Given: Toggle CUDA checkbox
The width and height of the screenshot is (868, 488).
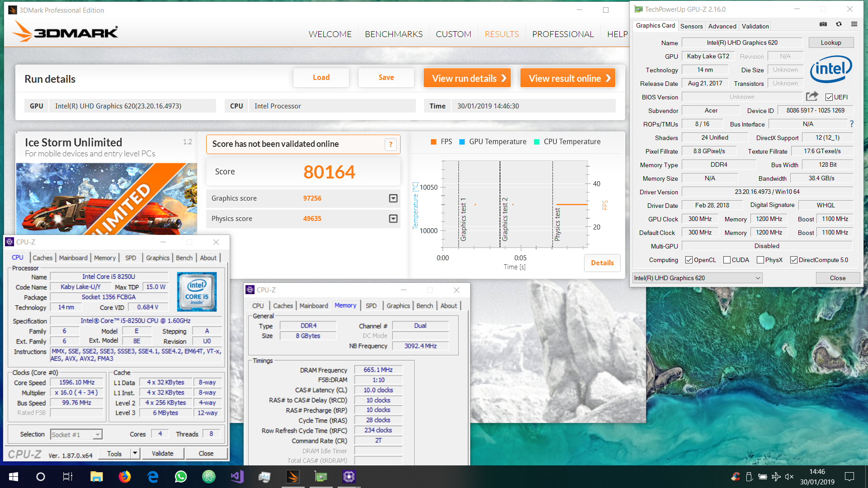Looking at the screenshot, I should pyautogui.click(x=727, y=260).
